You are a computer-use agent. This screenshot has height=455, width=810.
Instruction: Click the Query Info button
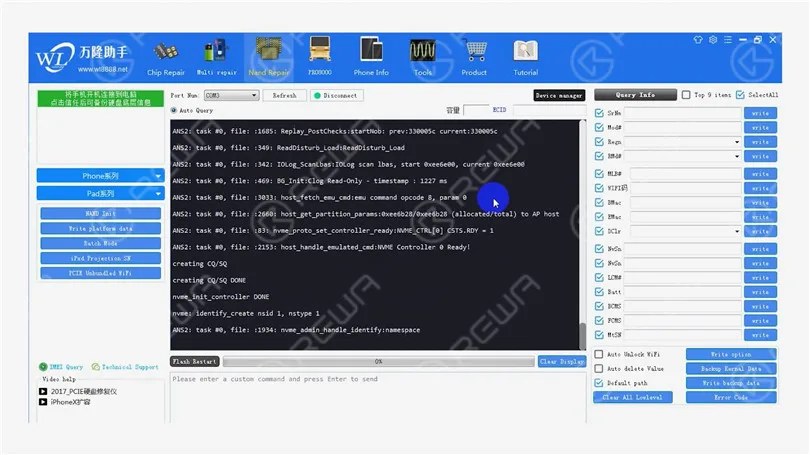(x=635, y=95)
